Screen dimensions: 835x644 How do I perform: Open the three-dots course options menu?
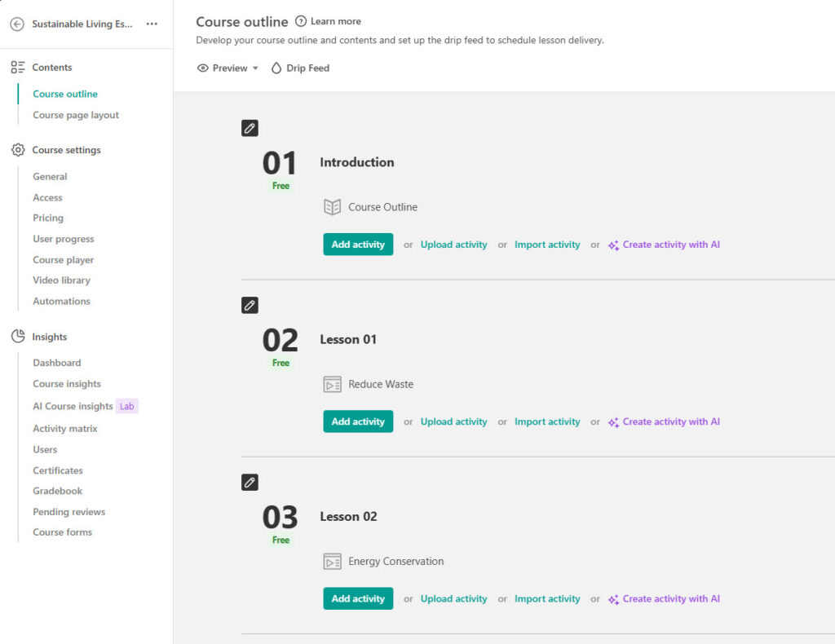152,24
